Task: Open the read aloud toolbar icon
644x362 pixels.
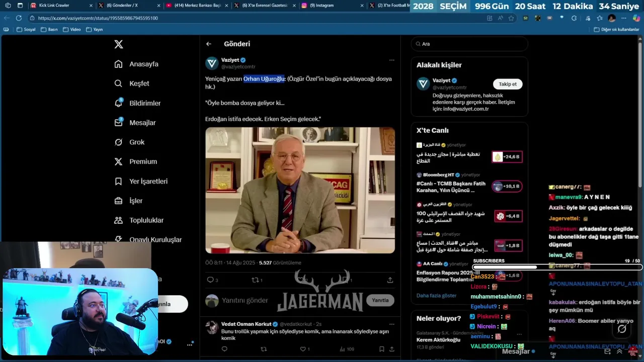Action: point(500,18)
